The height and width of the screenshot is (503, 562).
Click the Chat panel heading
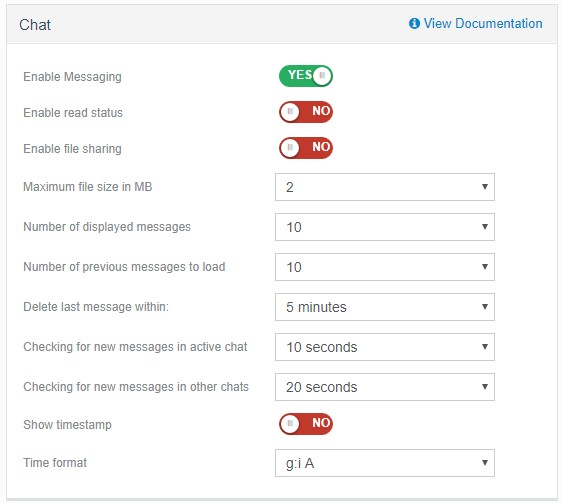(x=35, y=25)
